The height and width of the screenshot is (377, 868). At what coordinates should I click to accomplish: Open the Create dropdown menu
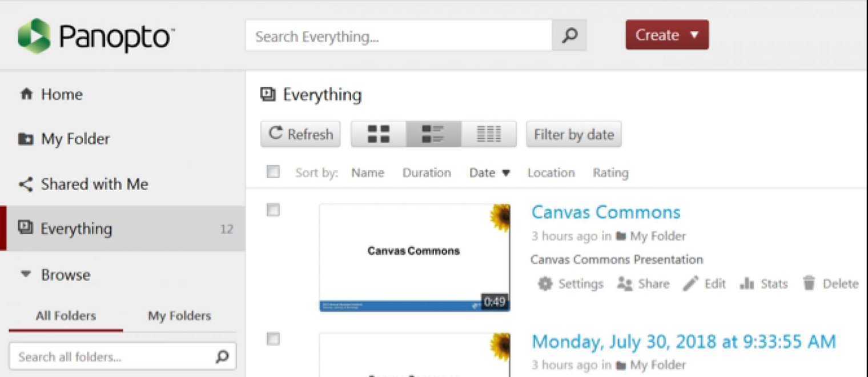point(667,35)
